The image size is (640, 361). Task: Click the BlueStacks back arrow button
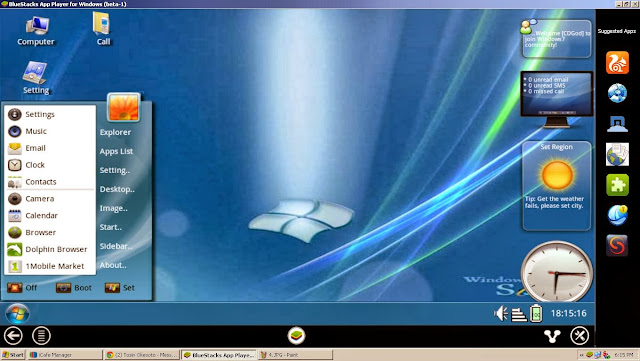pyautogui.click(x=13, y=336)
